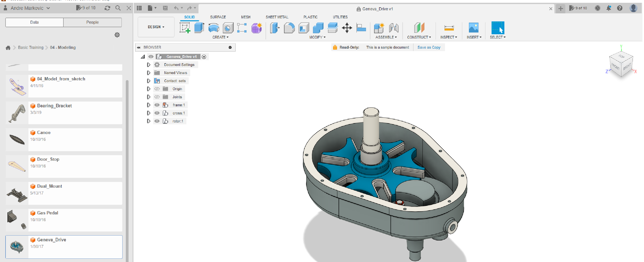
Task: Show the hidden Origin folder
Action: 157,89
